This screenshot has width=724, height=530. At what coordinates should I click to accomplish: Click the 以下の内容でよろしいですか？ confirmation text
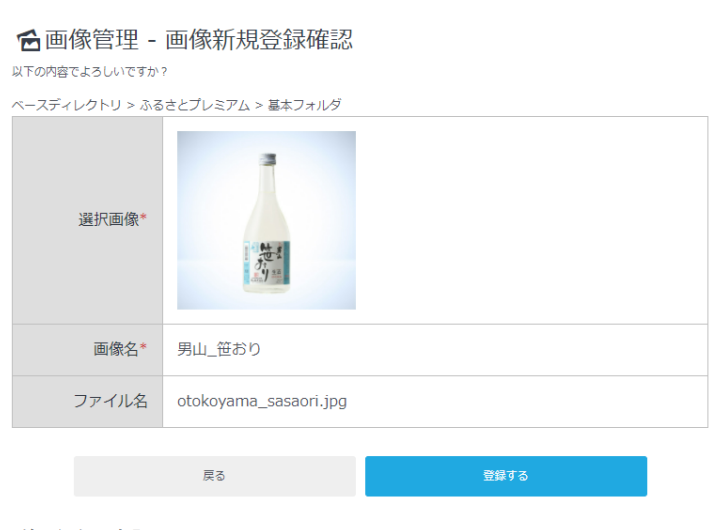point(90,72)
